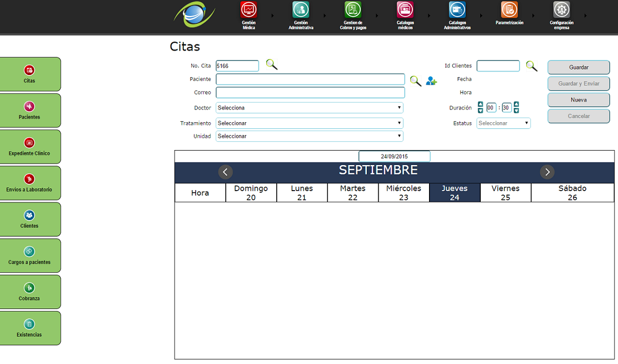Click Id Clientes search magnifier

tap(531, 66)
